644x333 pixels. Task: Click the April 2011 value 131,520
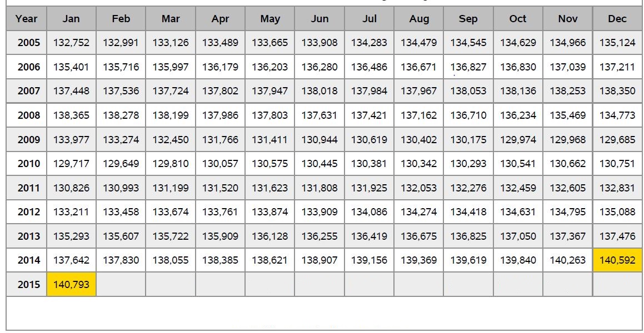[x=220, y=188]
